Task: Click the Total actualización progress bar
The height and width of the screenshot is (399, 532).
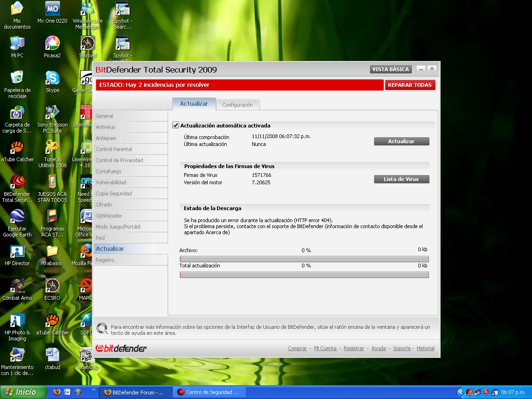Action: (x=304, y=274)
